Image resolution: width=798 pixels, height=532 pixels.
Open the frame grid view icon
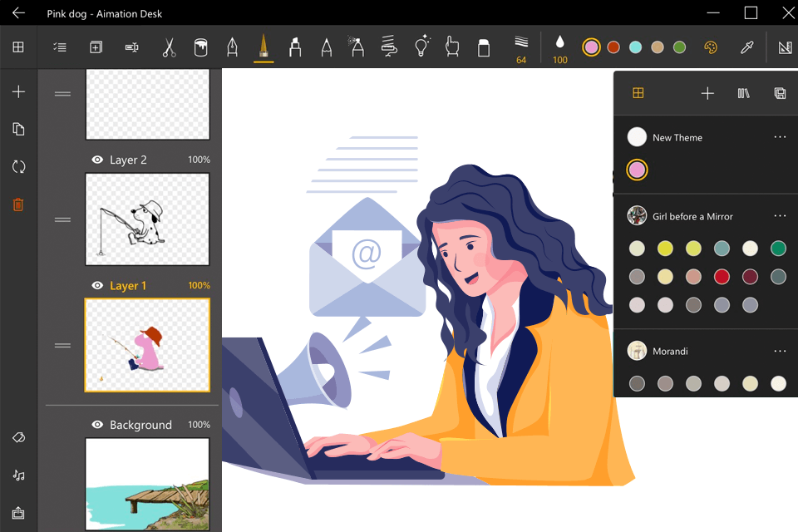point(18,47)
